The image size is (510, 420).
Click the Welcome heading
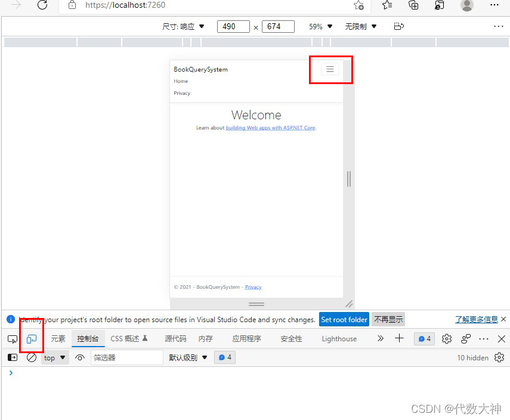(x=256, y=115)
